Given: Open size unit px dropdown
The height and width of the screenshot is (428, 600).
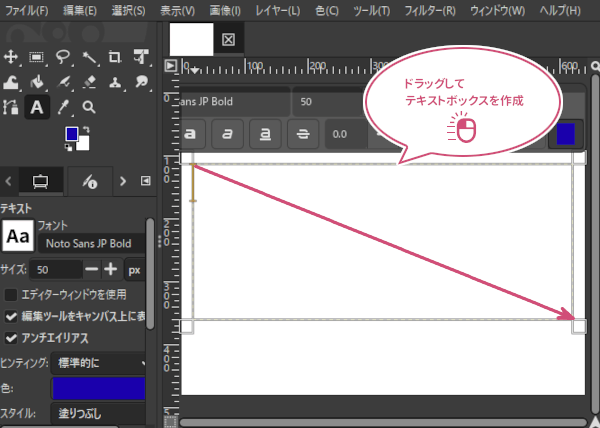Looking at the screenshot, I should tap(135, 270).
